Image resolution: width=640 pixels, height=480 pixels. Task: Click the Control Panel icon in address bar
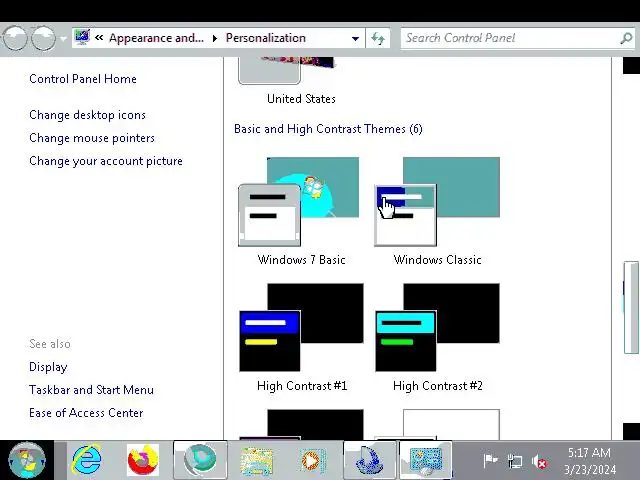[x=82, y=38]
